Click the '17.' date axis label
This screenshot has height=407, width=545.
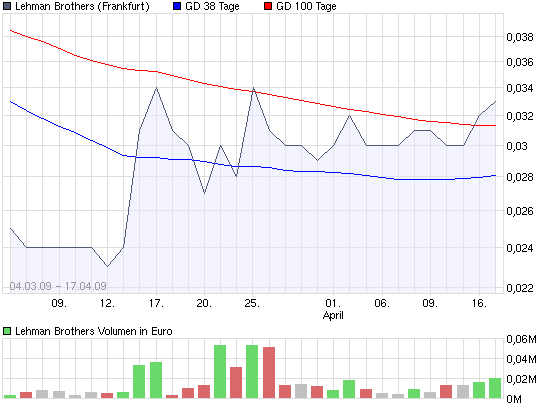click(x=156, y=303)
